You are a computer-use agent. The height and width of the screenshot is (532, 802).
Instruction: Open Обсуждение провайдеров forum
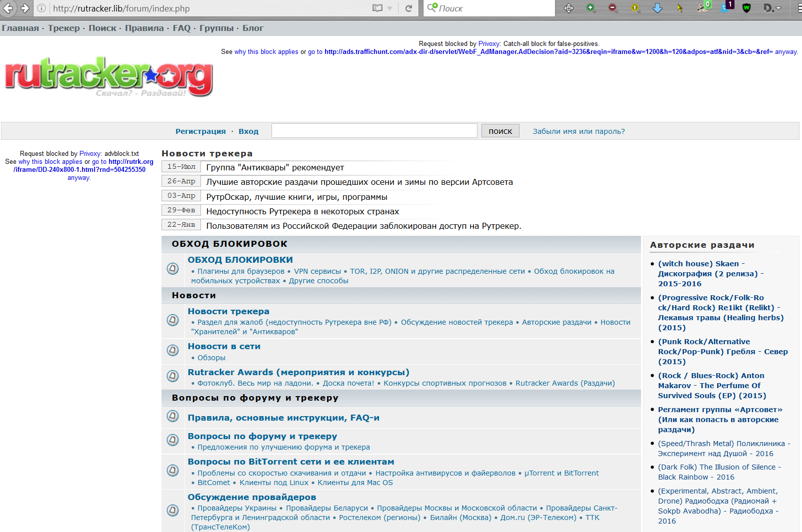(252, 497)
